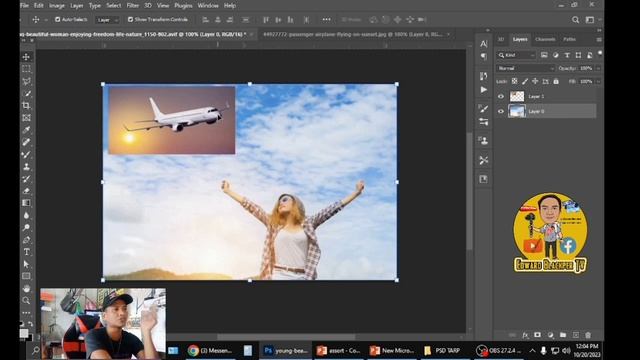Select the Blur tool
Image resolution: width=640 pixels, height=360 pixels.
coord(26,215)
